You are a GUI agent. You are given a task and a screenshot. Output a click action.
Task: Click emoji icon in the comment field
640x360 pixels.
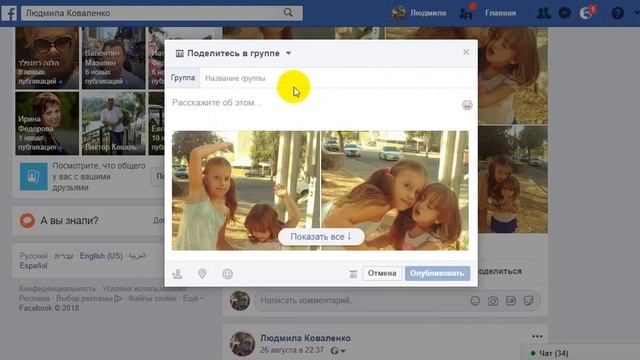point(475,301)
